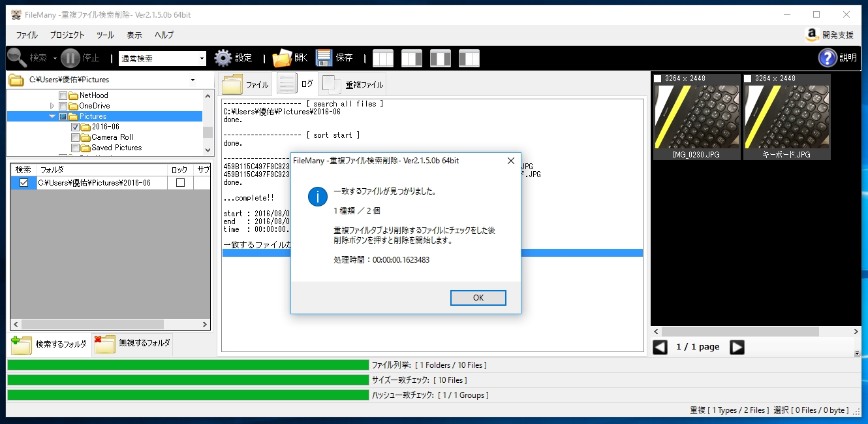This screenshot has width=868, height=424.
Task: Select the third panel layout icon
Action: (441, 58)
